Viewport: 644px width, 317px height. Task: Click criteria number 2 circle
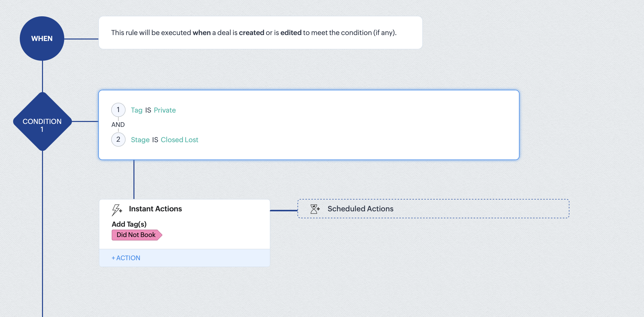(118, 139)
